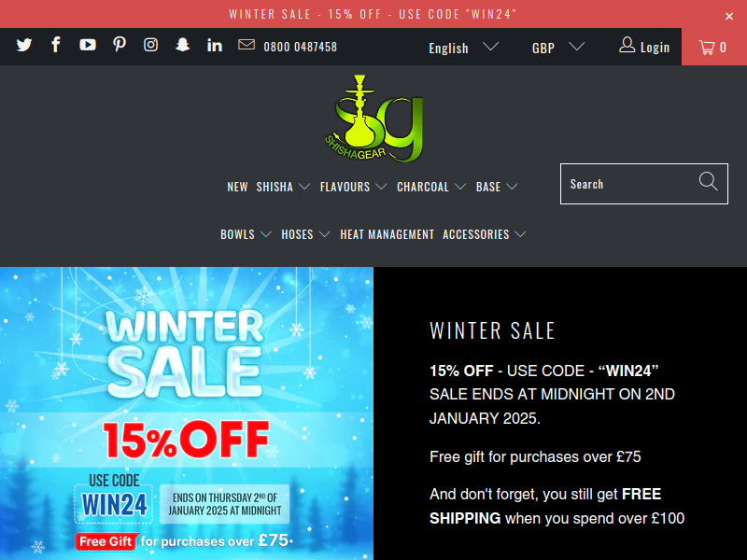Expand the Flavours menu
This screenshot has height=560, width=747.
[x=353, y=187]
